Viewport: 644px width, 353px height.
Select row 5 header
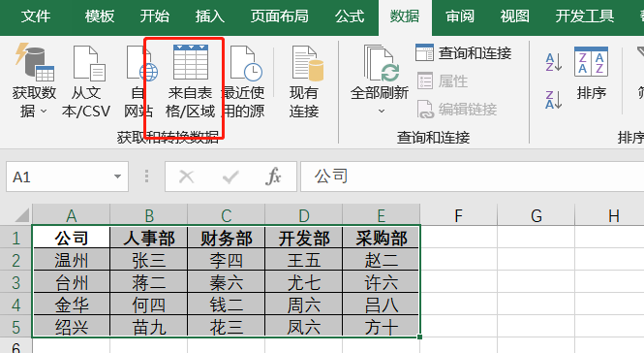(x=16, y=326)
